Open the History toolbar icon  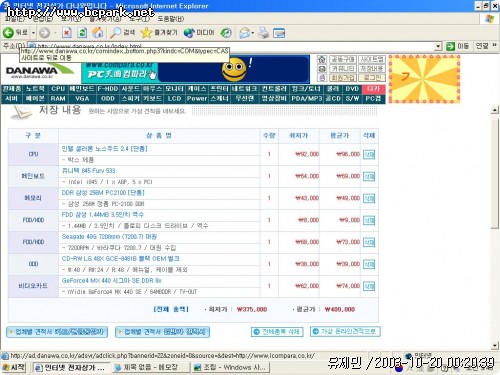coord(226,33)
